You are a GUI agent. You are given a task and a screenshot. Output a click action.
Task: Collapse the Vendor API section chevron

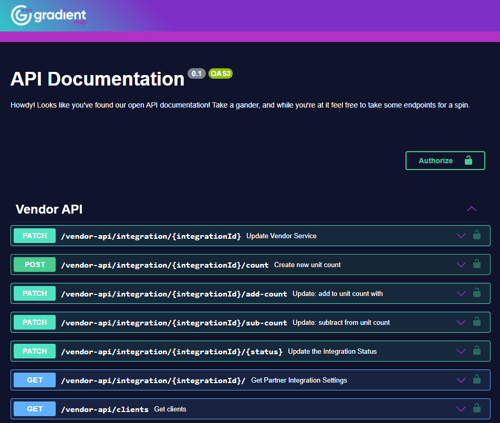471,209
